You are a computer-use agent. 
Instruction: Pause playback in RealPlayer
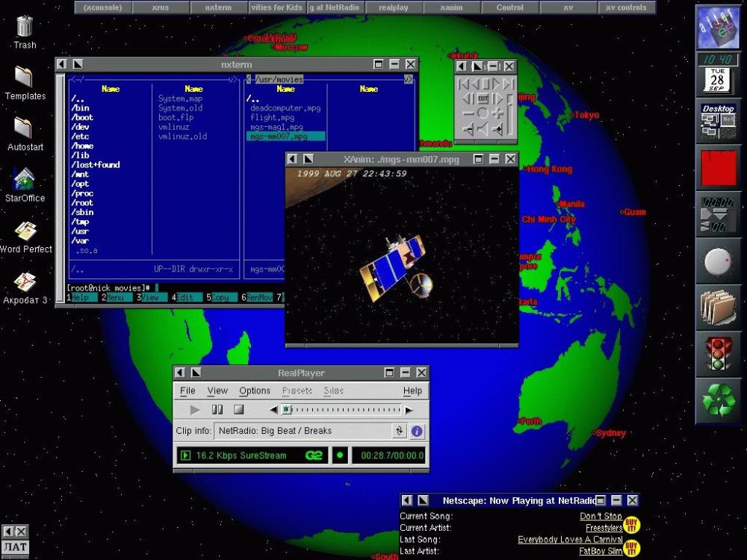tap(217, 409)
